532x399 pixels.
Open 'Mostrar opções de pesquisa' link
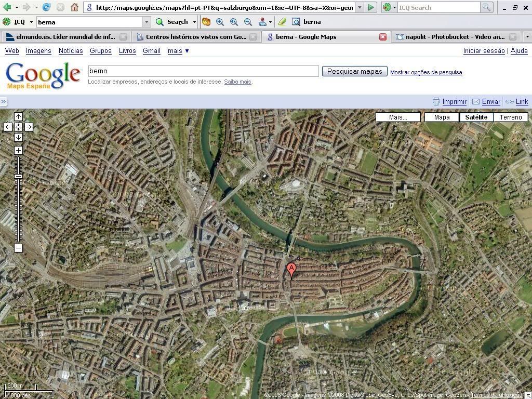pos(426,72)
